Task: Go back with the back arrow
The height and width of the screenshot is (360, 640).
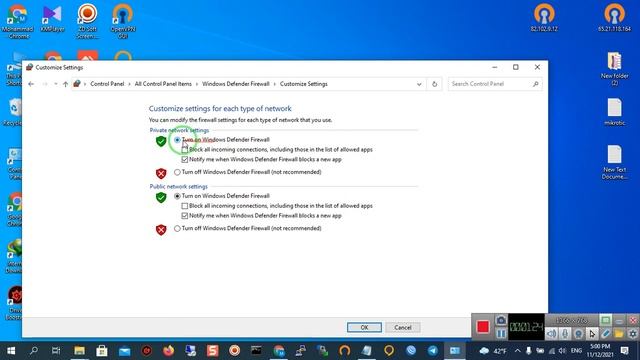Action: tap(31, 84)
